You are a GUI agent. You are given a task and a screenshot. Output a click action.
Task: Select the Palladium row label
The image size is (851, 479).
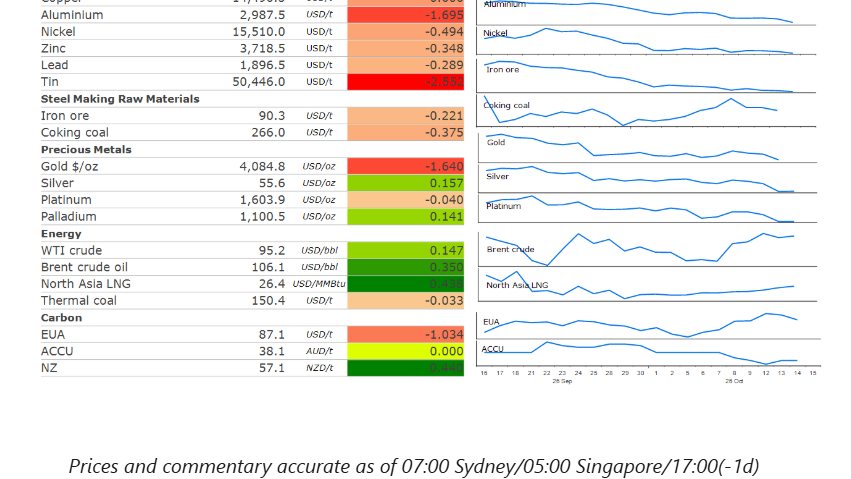(68, 217)
